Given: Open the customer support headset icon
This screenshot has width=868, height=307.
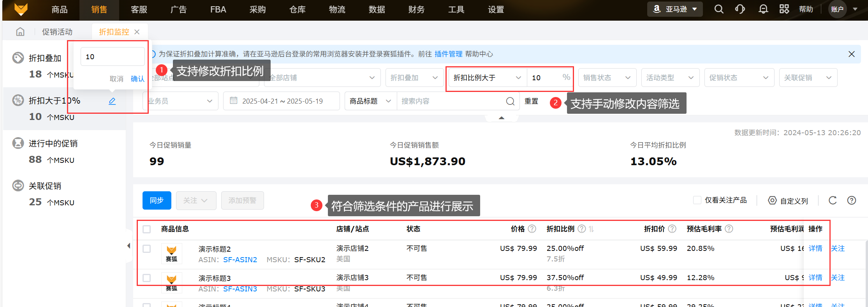Looking at the screenshot, I should coord(740,9).
